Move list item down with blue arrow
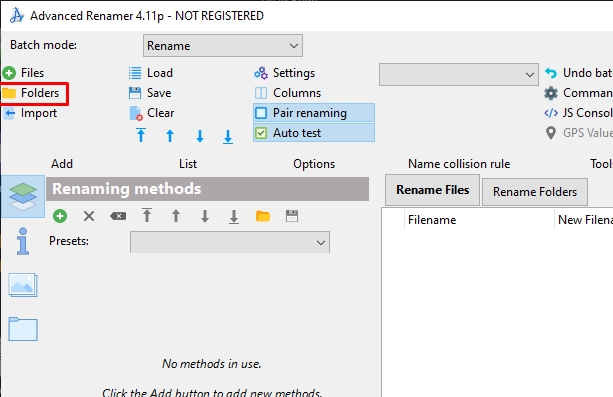This screenshot has height=397, width=613. coord(200,136)
